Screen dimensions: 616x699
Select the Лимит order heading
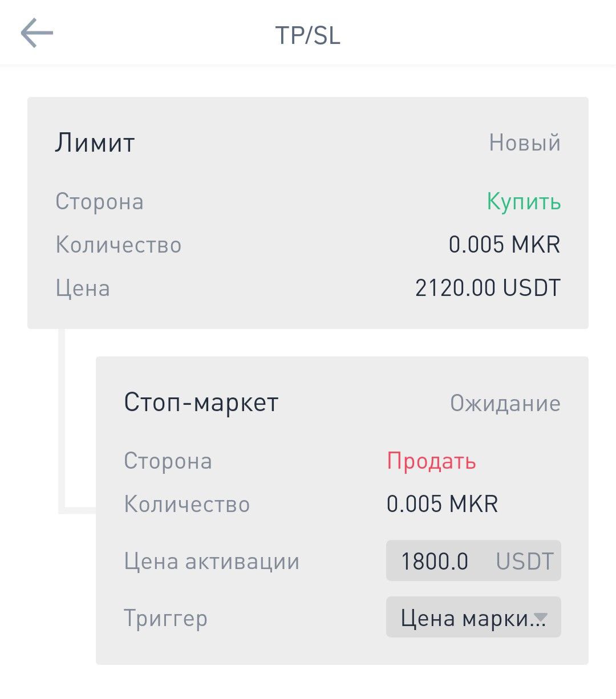95,143
